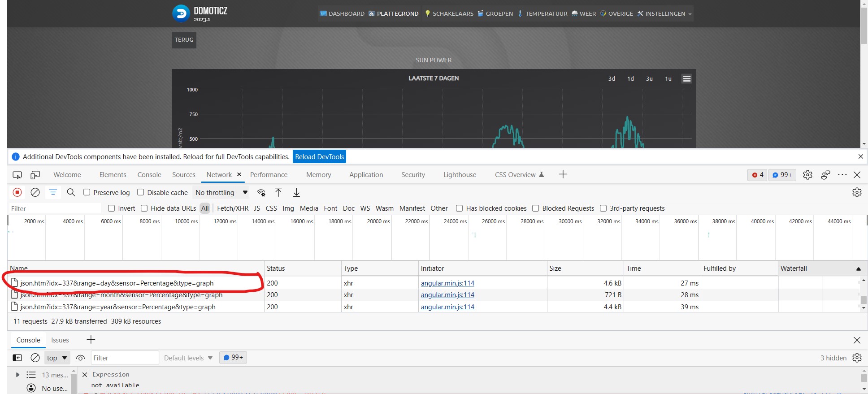Check 3rd-party requests checkbox
Viewport: 868px width, 394px height.
click(x=603, y=208)
